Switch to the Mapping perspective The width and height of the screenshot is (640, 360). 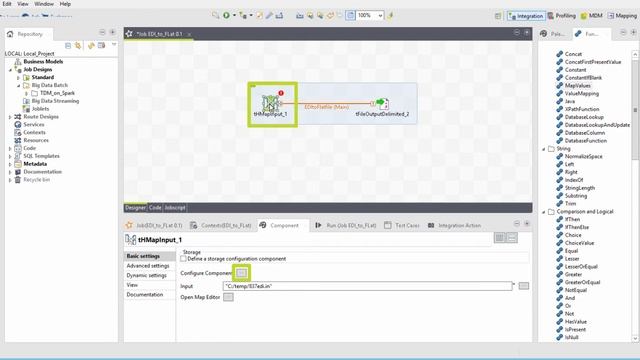click(622, 16)
